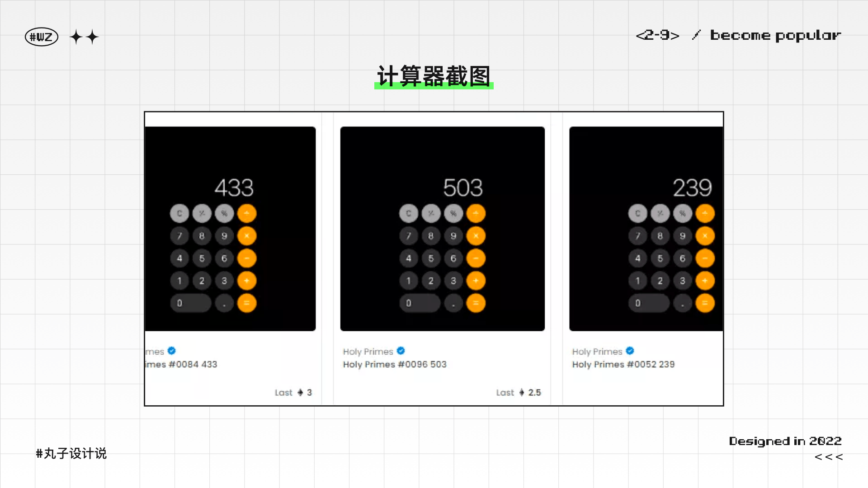This screenshot has height=488, width=868.
Task: Open the Holy Primes #0096 503 title
Action: click(x=394, y=365)
